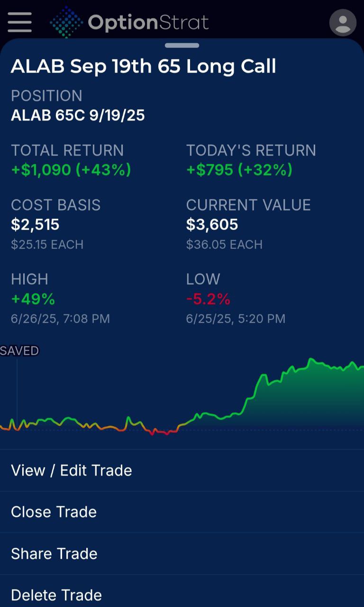Image resolution: width=364 pixels, height=607 pixels.
Task: Choose Close Trade from the menu
Action: pyautogui.click(x=54, y=512)
